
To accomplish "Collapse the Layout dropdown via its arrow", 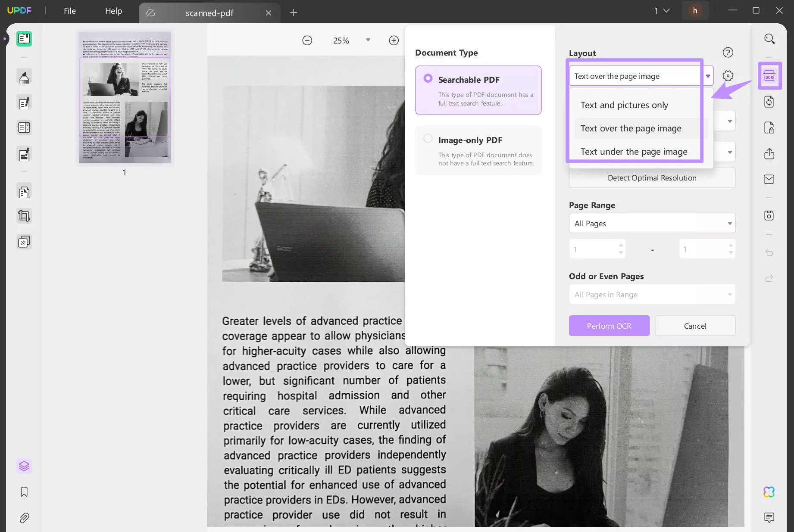I will (708, 76).
